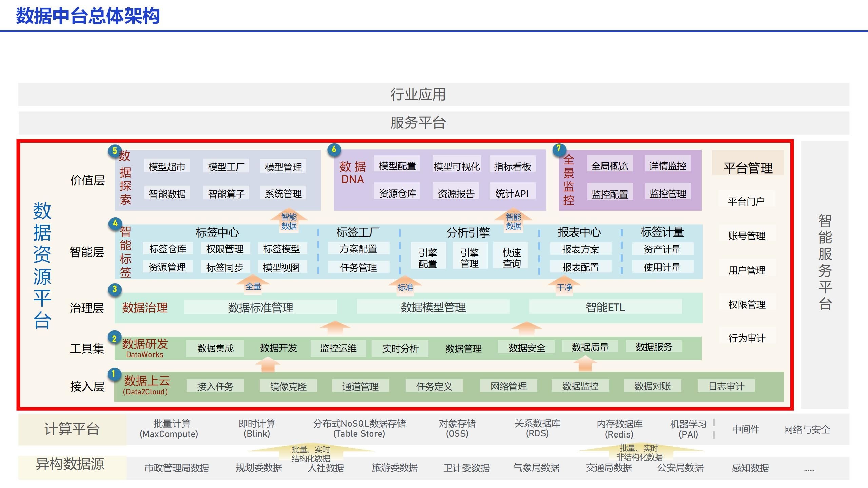Click the numbered circle 4 badge
Image resolution: width=868 pixels, height=488 pixels.
coord(115,223)
